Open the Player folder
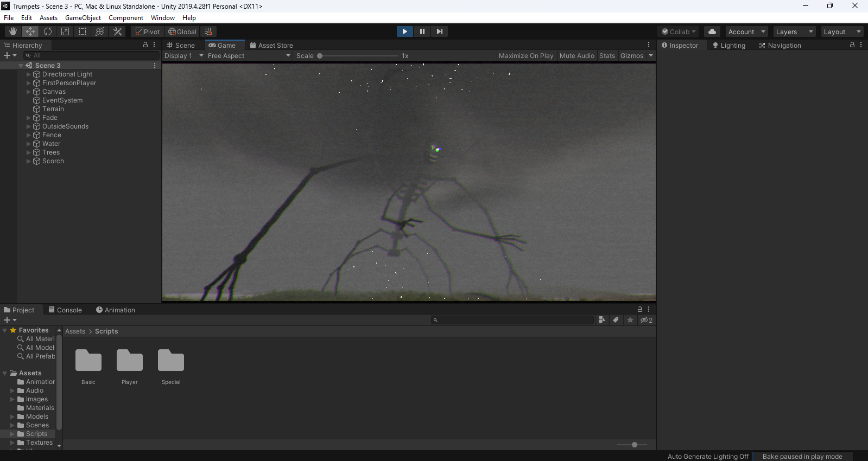 [x=130, y=367]
